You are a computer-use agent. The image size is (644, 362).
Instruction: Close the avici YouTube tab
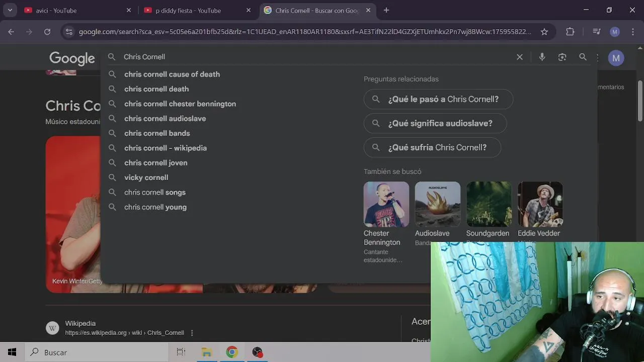pyautogui.click(x=129, y=10)
